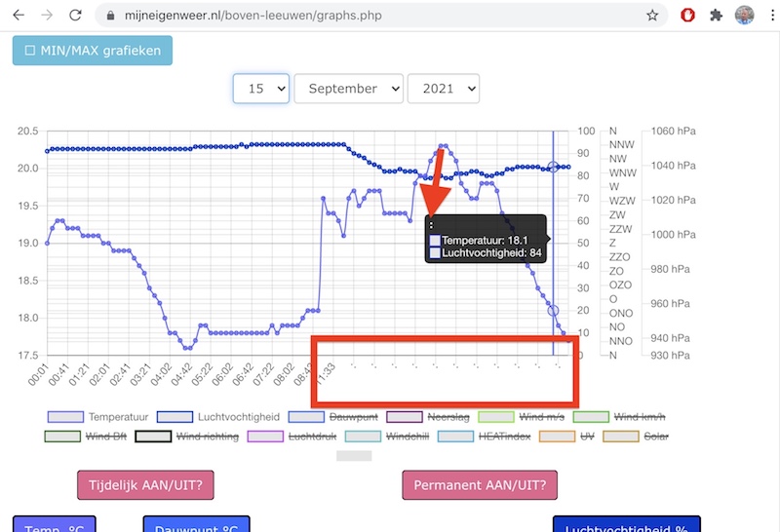780x532 pixels.
Task: Click the Luchtdruk purple legend swatch
Action: (x=266, y=437)
